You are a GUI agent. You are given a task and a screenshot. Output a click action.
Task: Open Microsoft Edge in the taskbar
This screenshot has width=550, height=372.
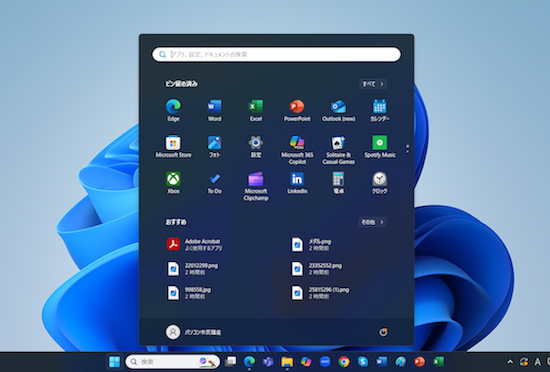pos(249,361)
